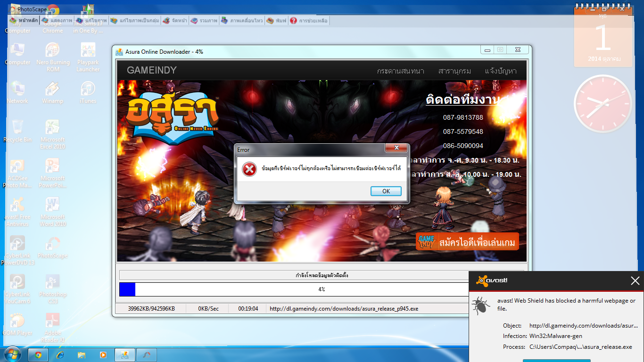Select the GOM Player desktop icon
Screen dimensions: 644x362
pyautogui.click(x=18, y=324)
